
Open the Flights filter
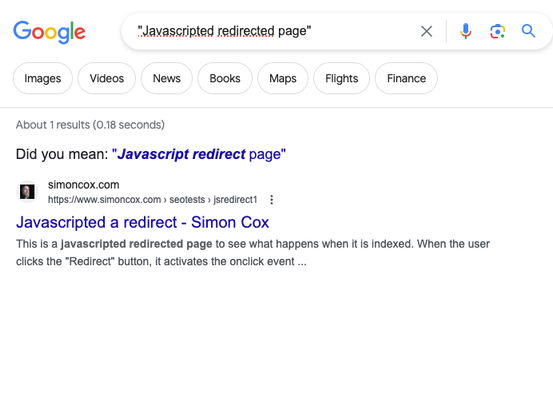pyautogui.click(x=341, y=78)
